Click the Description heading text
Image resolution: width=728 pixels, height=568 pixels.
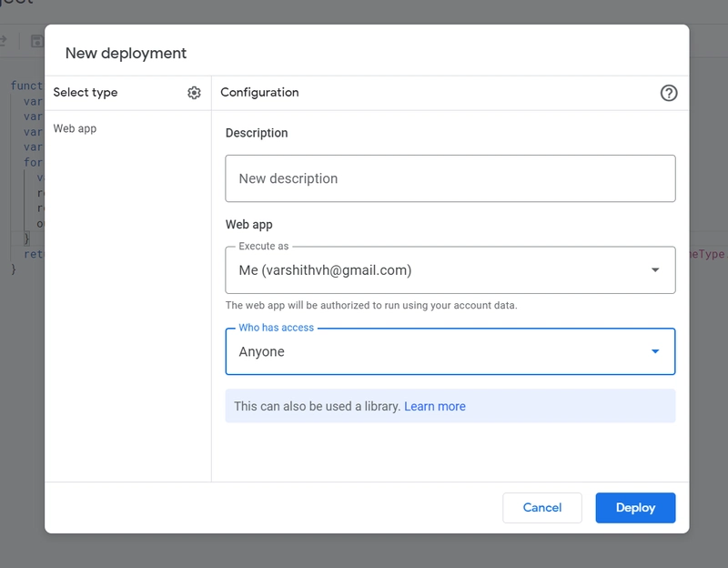(x=257, y=133)
